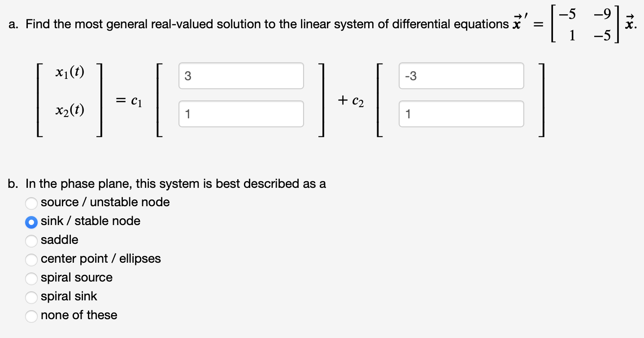Click the 'saddle' option label text
644x338 pixels.
[60, 240]
